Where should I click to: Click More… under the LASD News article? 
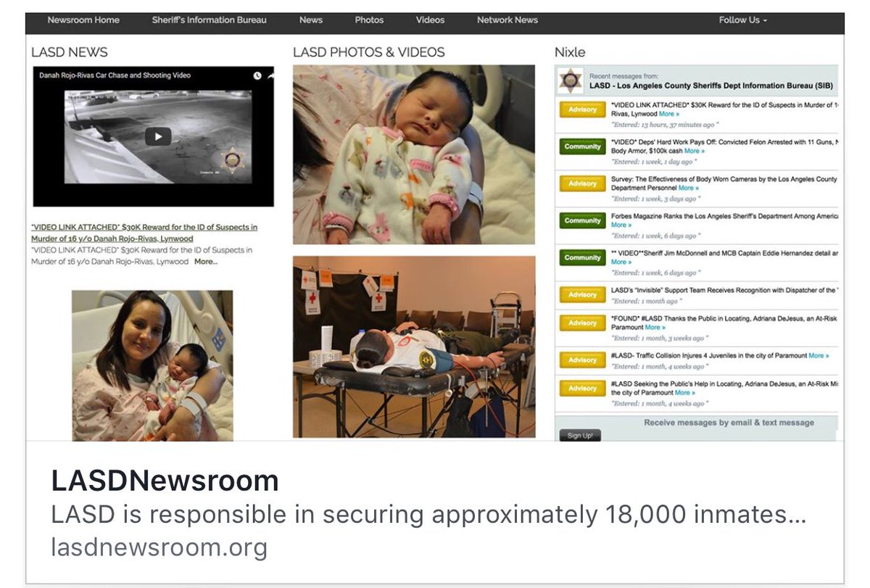pos(206,262)
